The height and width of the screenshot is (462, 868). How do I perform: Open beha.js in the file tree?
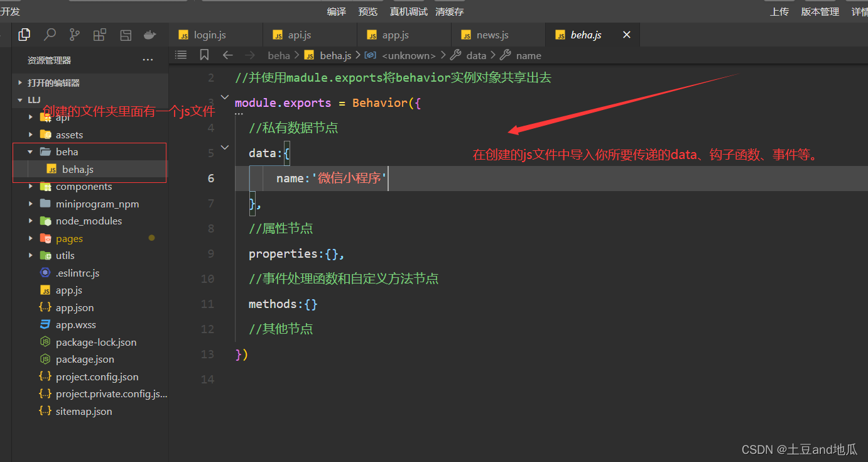90,169
